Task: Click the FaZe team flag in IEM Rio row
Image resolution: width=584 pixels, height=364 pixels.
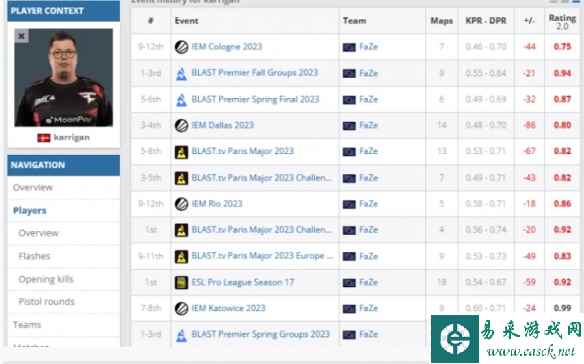Action: click(x=349, y=204)
